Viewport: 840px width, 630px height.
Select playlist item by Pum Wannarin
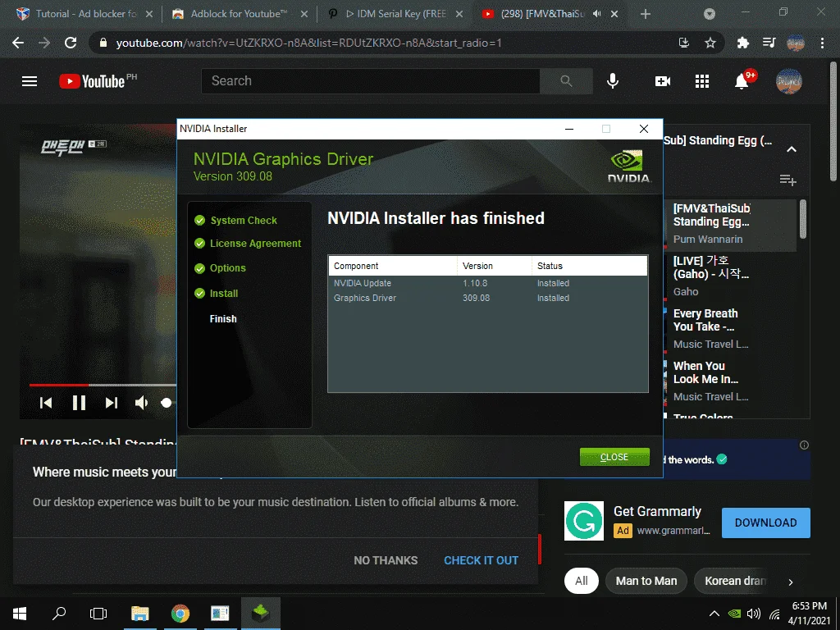pyautogui.click(x=731, y=224)
